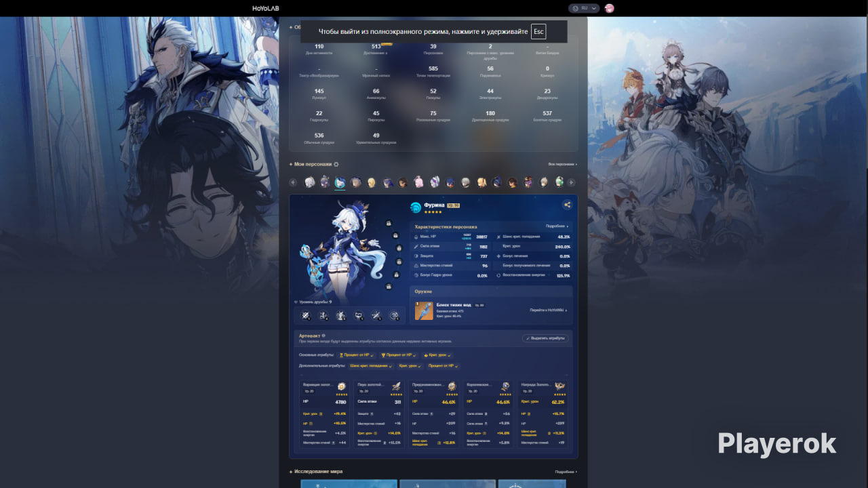This screenshot has width=868, height=488.
Task: Select the pink-haired character avatar
Action: (x=418, y=182)
